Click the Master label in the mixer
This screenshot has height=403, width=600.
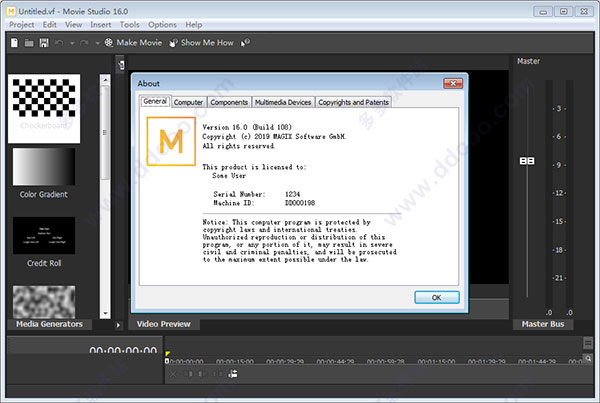coord(528,61)
